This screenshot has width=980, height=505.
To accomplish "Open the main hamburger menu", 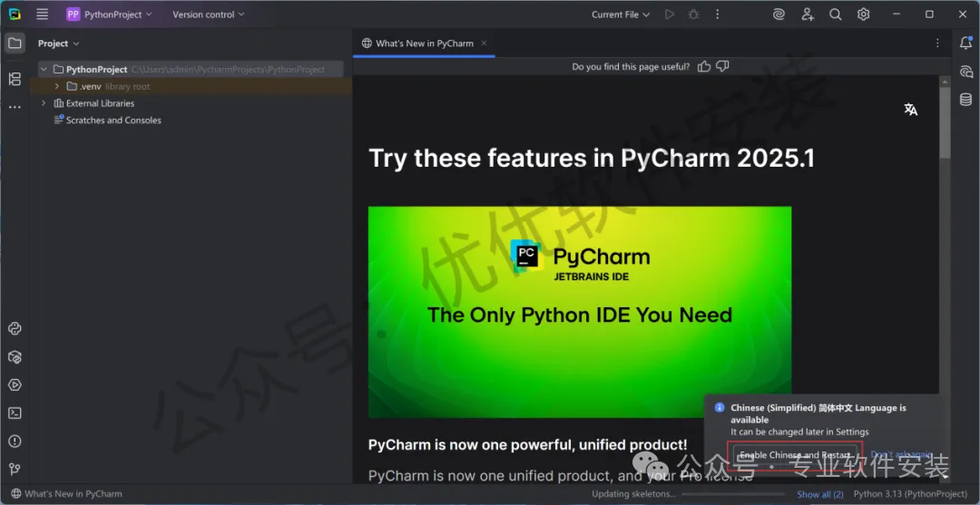I will pyautogui.click(x=42, y=14).
